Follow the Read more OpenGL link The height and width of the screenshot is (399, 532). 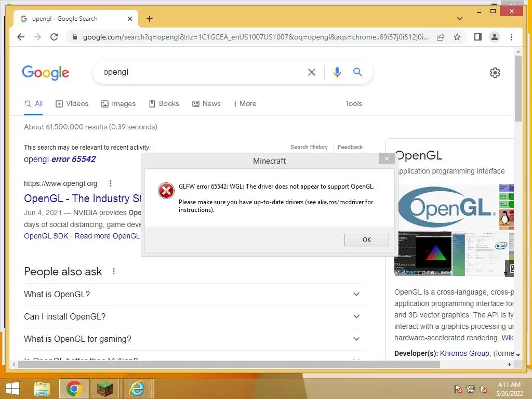(x=107, y=236)
